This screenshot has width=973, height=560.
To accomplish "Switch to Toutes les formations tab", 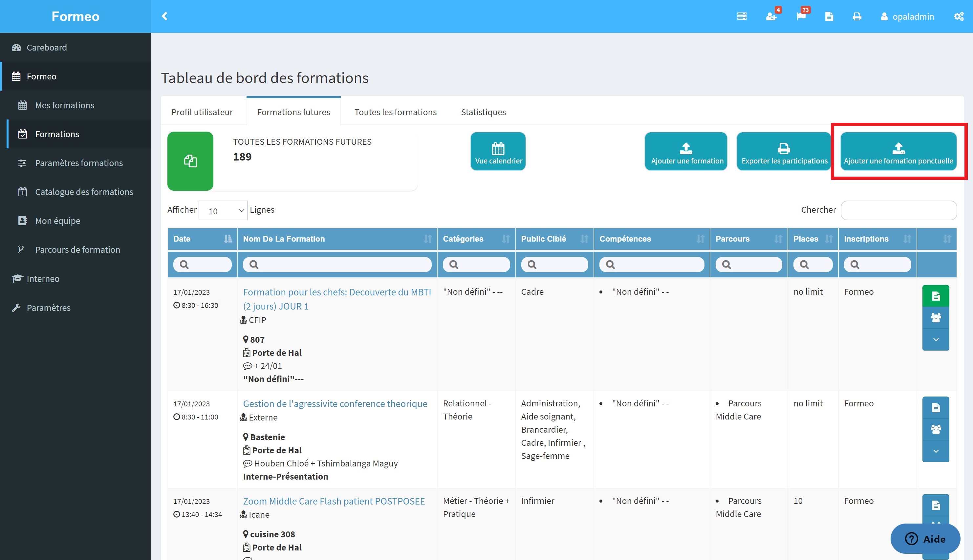I will (x=395, y=112).
